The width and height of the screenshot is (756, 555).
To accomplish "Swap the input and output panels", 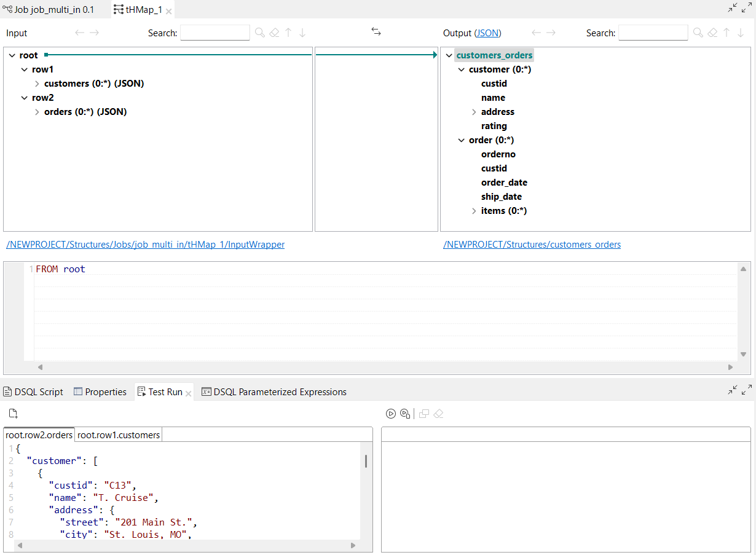I will click(376, 33).
